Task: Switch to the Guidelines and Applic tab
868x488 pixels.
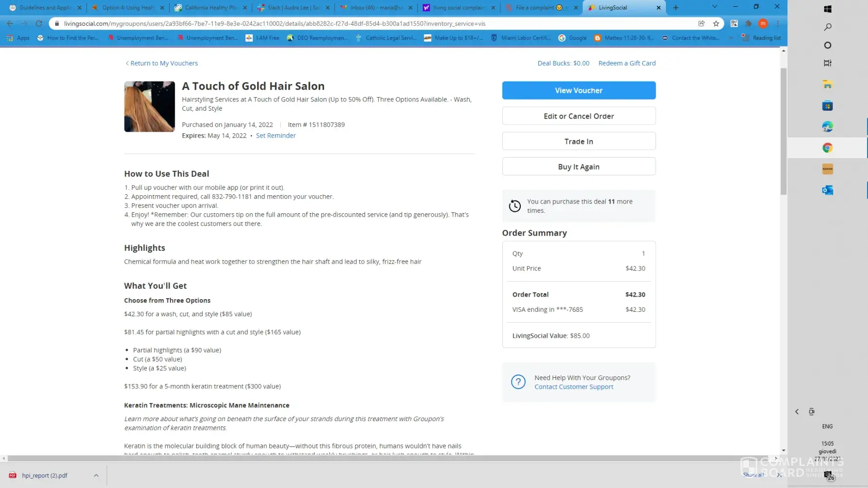Action: pos(45,8)
